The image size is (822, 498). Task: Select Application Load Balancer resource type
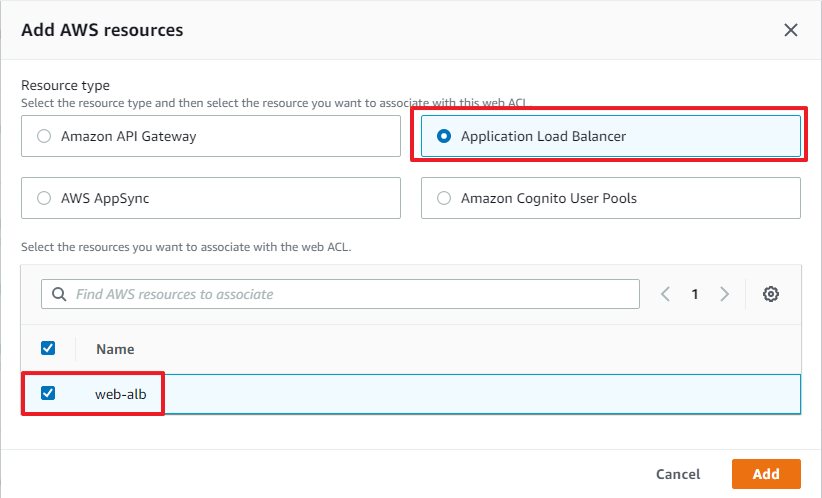tap(611, 136)
